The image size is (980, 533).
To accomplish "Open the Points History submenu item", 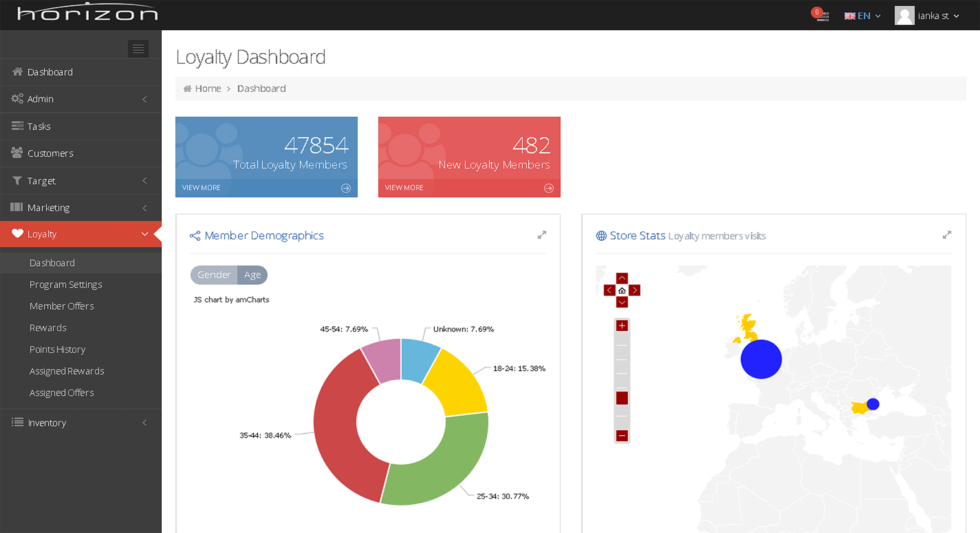I will tap(57, 349).
